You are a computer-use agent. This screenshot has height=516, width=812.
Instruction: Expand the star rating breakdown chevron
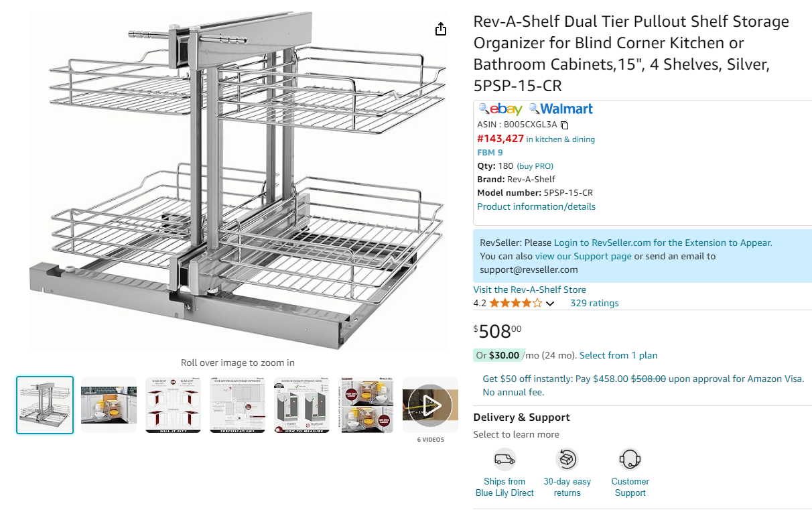pos(550,304)
